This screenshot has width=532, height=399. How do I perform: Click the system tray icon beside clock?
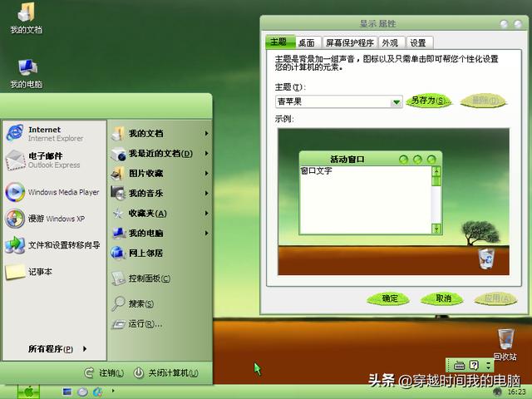click(498, 392)
